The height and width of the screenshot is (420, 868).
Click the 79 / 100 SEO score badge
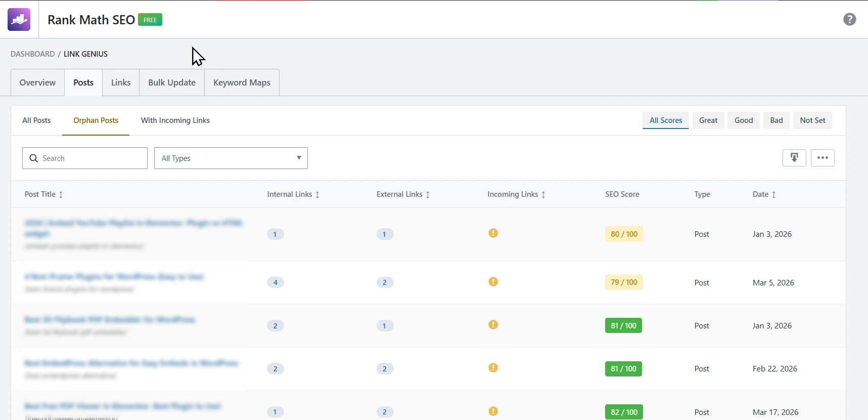[624, 282]
